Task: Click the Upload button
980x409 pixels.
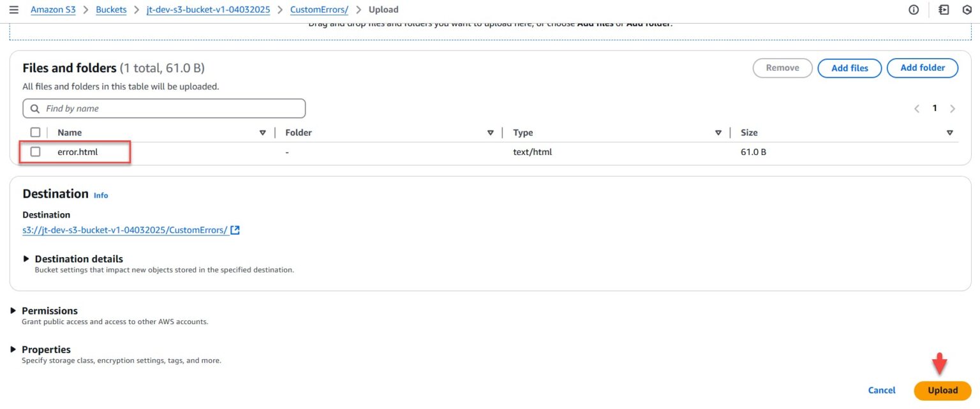Action: 942,390
